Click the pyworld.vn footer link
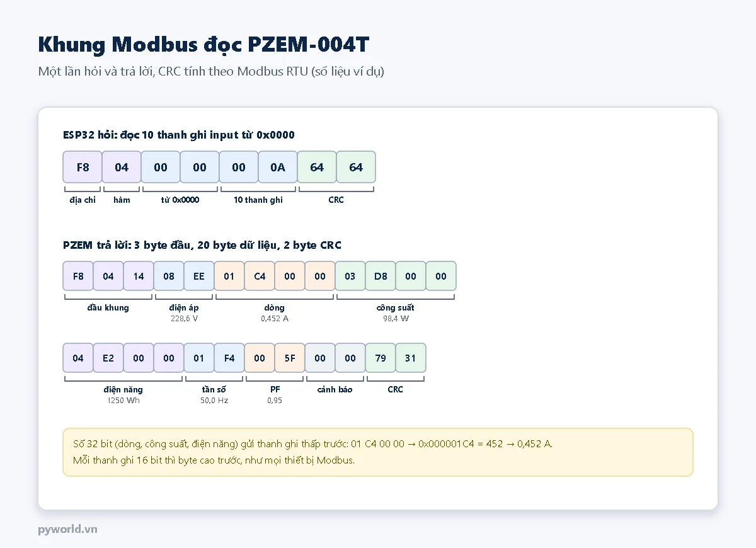 pyautogui.click(x=67, y=528)
